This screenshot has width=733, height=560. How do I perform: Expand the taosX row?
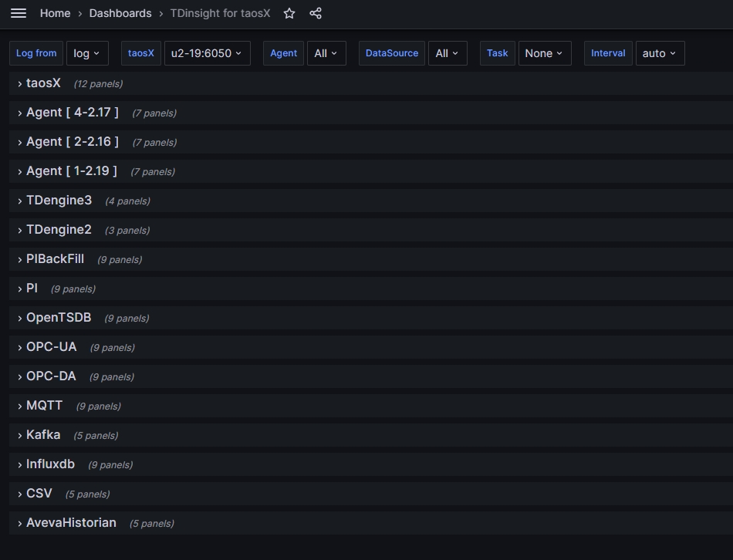[x=42, y=83]
